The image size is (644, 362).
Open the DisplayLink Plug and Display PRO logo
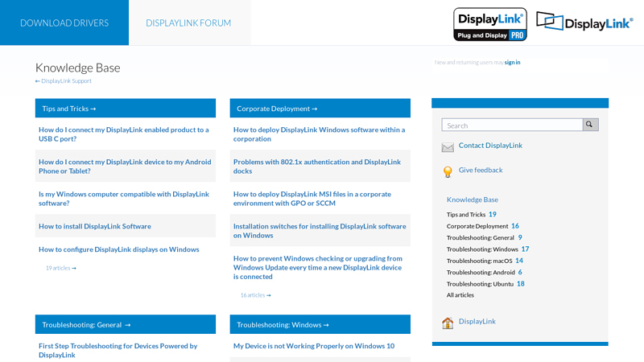pos(490,24)
